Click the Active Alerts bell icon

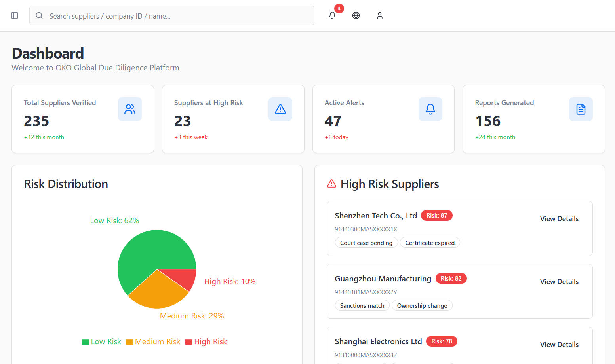[x=430, y=109]
